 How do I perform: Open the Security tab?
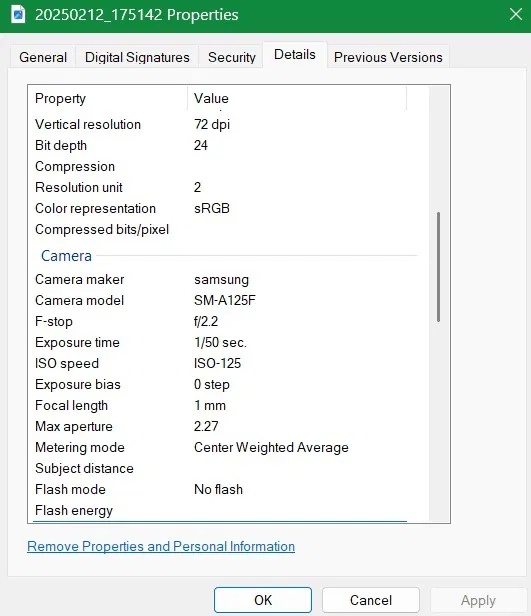click(x=231, y=57)
